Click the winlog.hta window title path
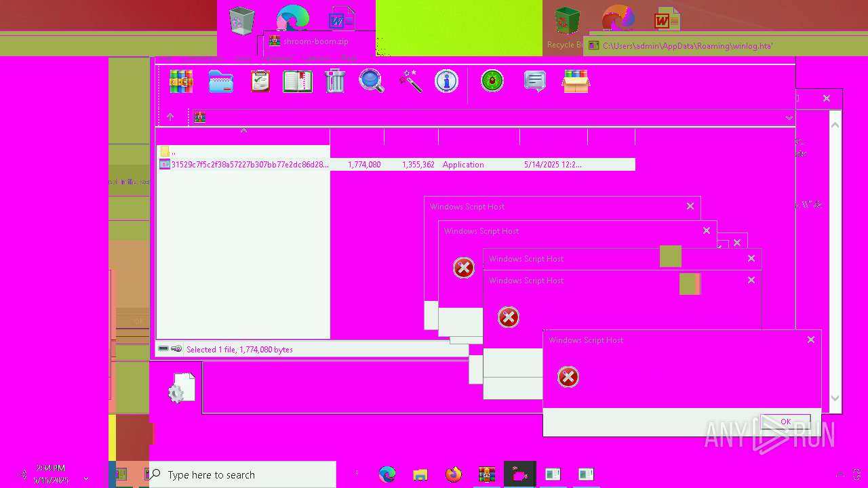Image resolution: width=868 pixels, height=488 pixels. [688, 46]
